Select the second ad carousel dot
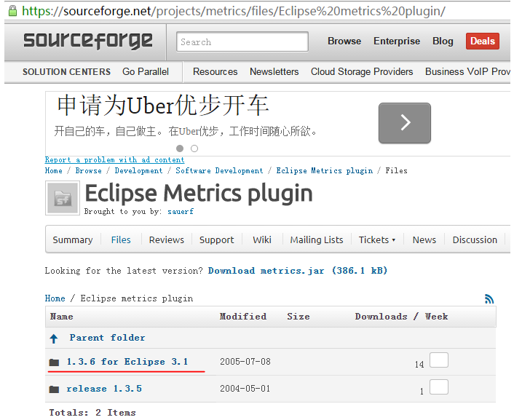 (194, 148)
